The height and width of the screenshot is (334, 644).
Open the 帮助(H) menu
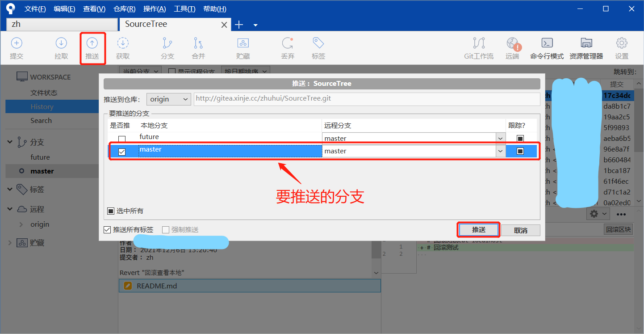[x=215, y=9]
